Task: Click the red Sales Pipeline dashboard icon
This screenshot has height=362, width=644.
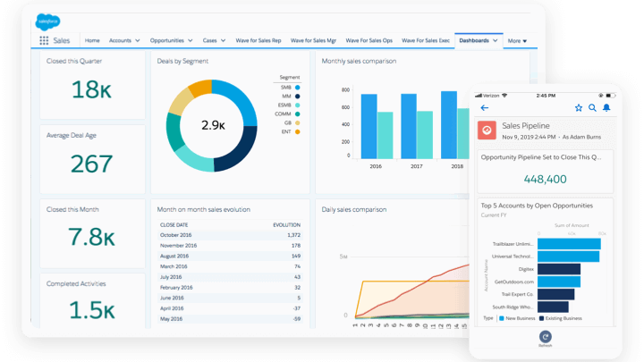Action: pos(487,130)
